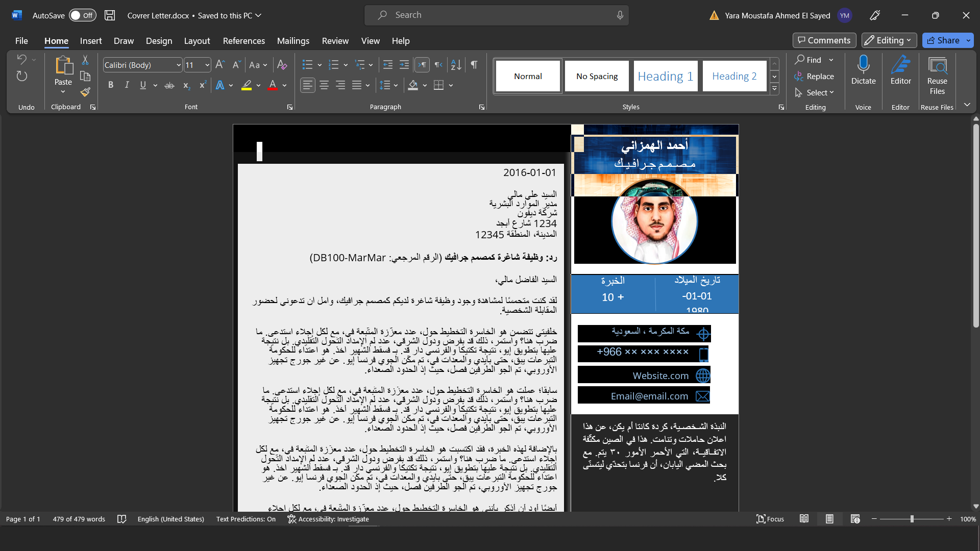Switch to the Insert tab
The height and width of the screenshot is (551, 980).
tap(91, 41)
